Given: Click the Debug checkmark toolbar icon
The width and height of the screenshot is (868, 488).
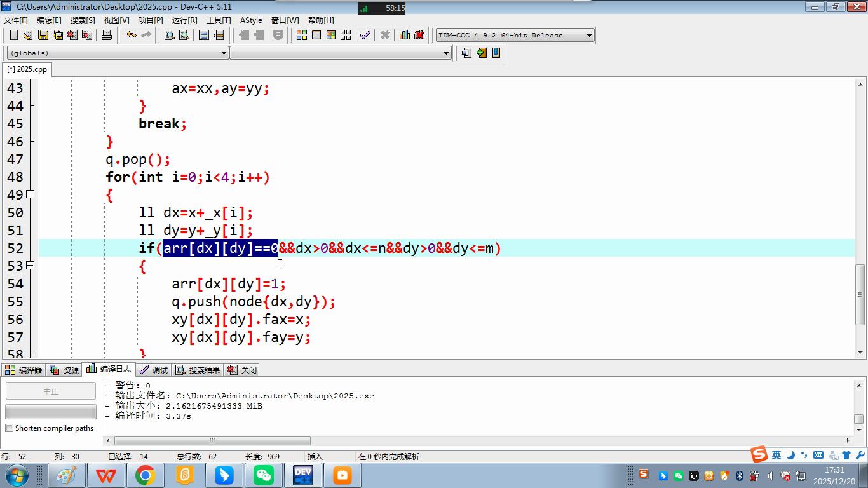Looking at the screenshot, I should (365, 35).
